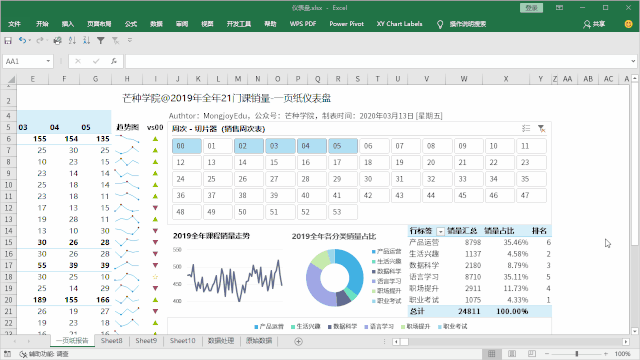Viewport: 640px width, 360px height.
Task: Confirm formula entry checkmark icon
Action: click(96, 61)
